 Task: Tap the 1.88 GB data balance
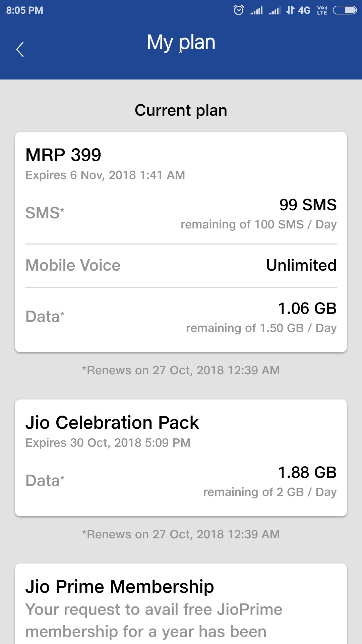(x=307, y=473)
